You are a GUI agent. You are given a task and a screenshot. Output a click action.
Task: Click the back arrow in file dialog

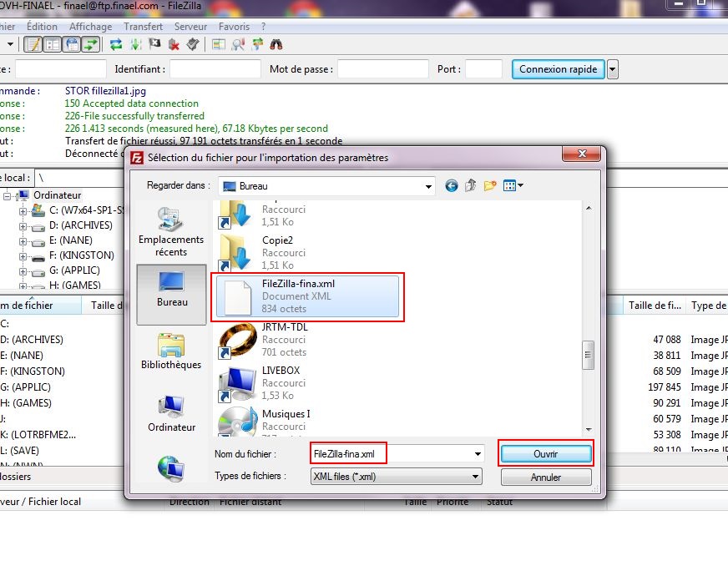(x=452, y=185)
